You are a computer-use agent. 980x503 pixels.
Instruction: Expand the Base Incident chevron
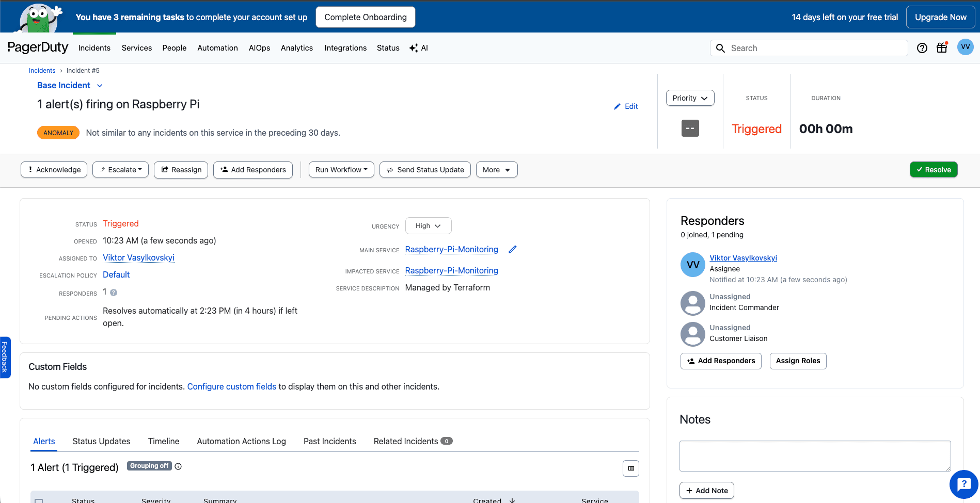pos(100,86)
